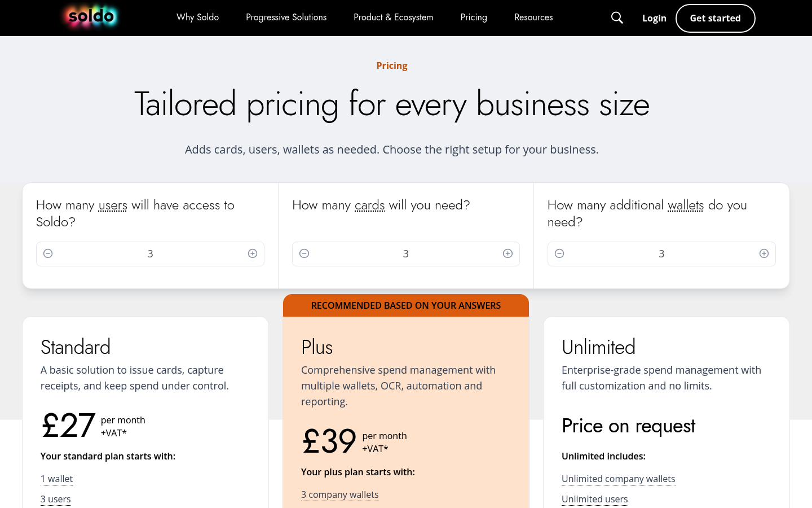Image resolution: width=812 pixels, height=508 pixels.
Task: Click '3 users' in the Standard plan
Action: pyautogui.click(x=56, y=499)
